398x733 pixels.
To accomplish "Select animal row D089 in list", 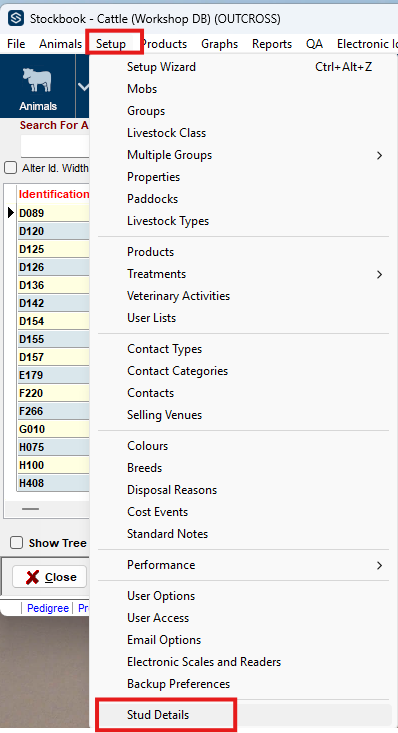I will (53, 213).
